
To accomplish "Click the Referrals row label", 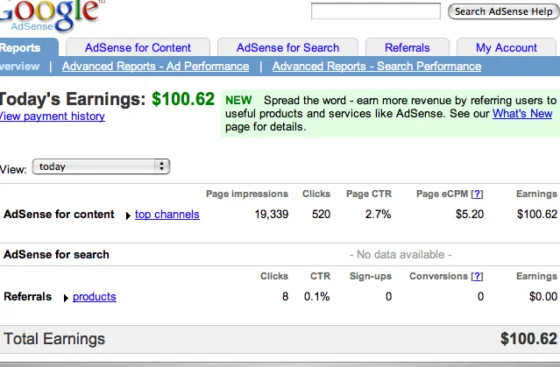I will [x=28, y=297].
